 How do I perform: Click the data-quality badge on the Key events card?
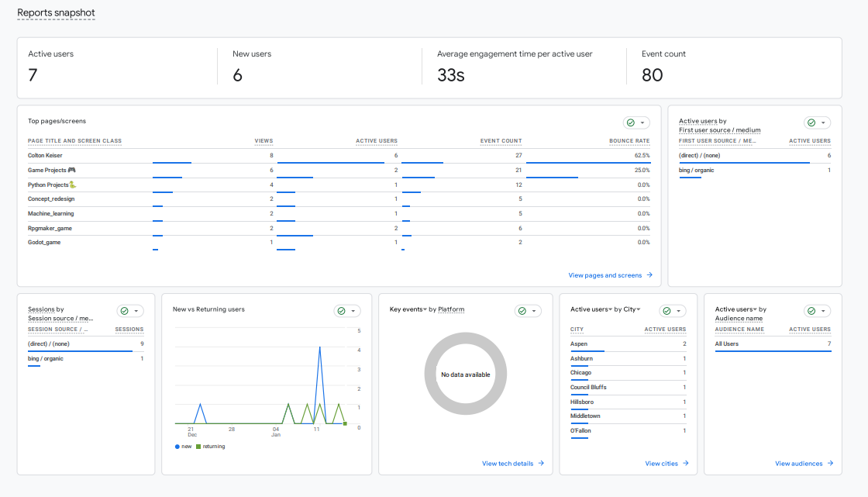tap(523, 311)
